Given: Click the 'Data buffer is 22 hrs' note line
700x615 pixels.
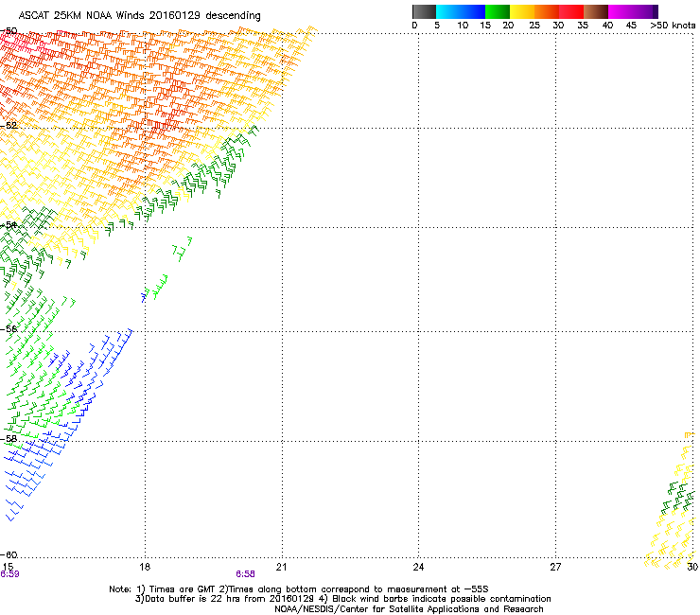Looking at the screenshot, I should (x=342, y=599).
